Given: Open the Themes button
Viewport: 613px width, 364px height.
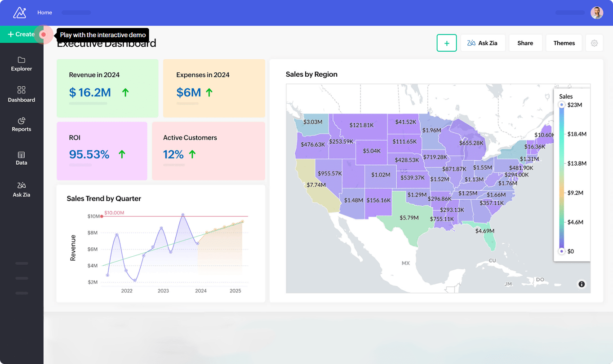Looking at the screenshot, I should 564,43.
